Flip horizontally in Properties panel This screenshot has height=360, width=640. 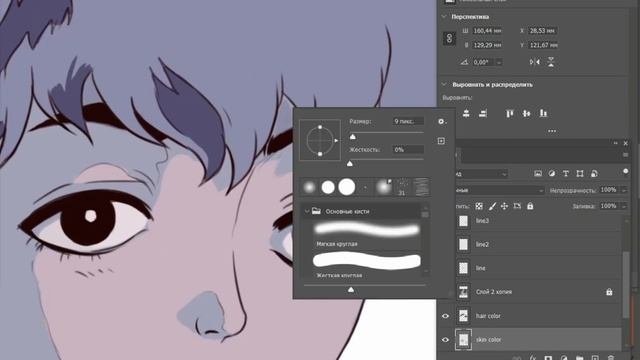pyautogui.click(x=535, y=62)
